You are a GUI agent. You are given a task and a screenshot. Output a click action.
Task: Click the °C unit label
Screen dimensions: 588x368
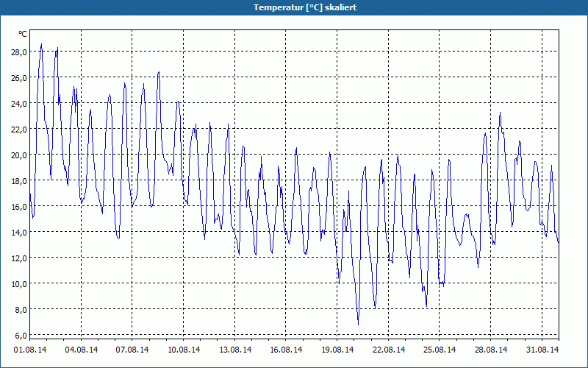pyautogui.click(x=23, y=34)
